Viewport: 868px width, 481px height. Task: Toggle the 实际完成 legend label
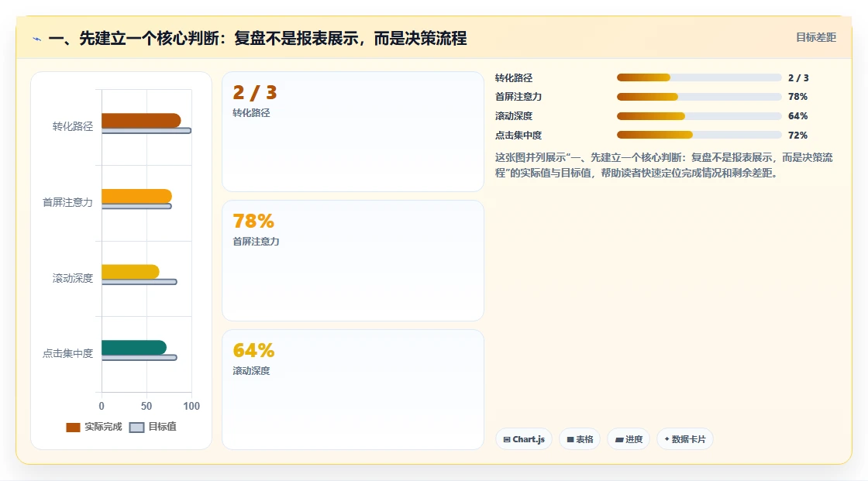tap(103, 427)
